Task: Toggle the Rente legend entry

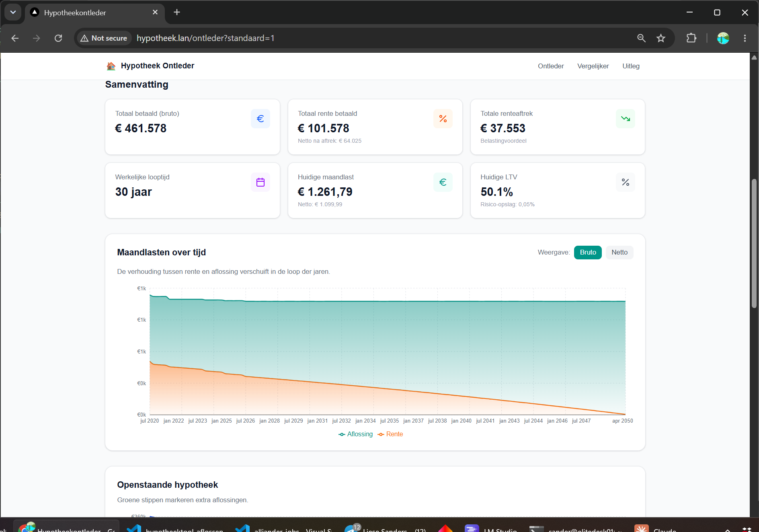Action: pos(390,434)
